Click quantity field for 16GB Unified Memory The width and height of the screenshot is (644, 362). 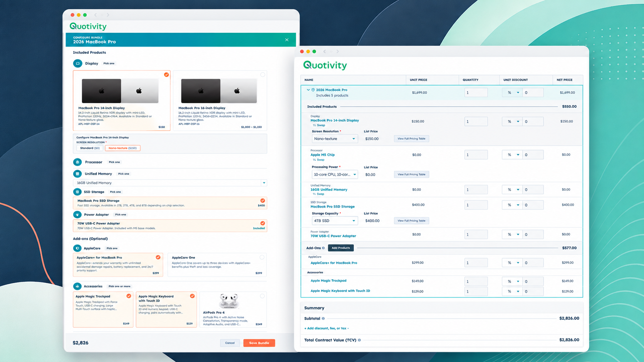click(476, 190)
